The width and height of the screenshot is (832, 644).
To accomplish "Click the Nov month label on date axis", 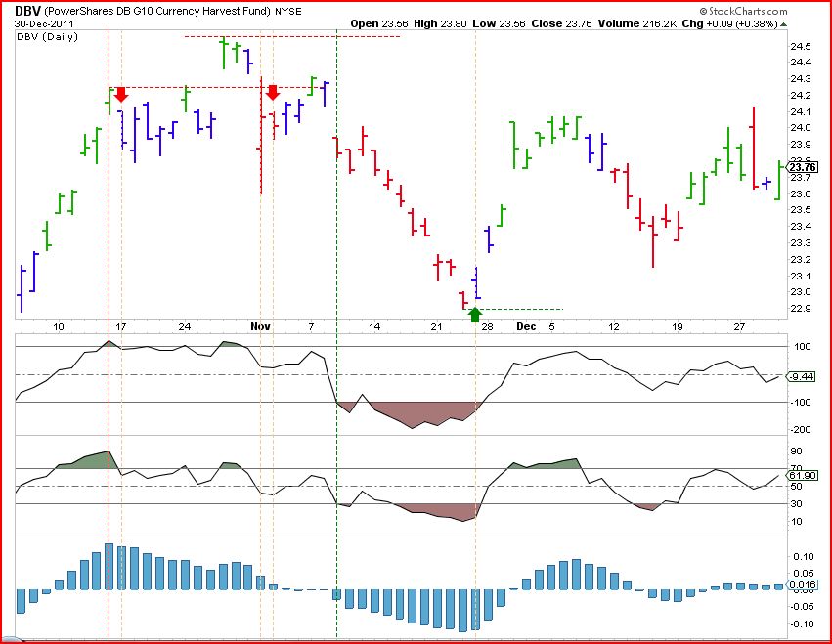I will [x=260, y=326].
